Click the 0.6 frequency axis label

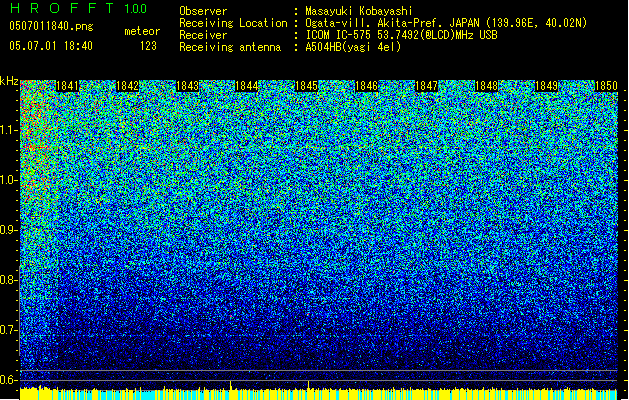point(9,380)
